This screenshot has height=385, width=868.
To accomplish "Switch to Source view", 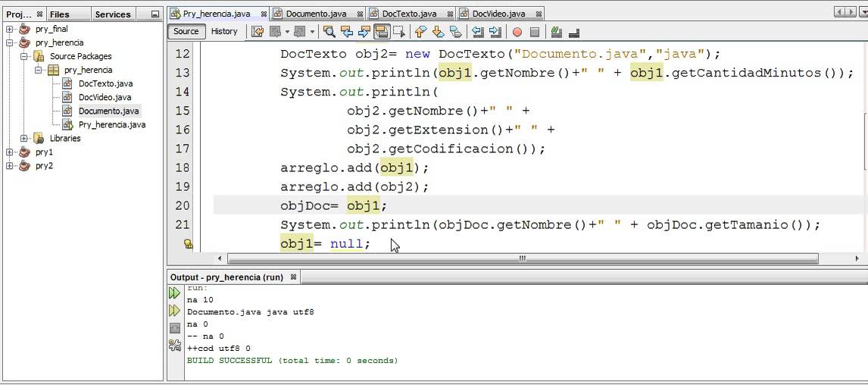I will [186, 31].
